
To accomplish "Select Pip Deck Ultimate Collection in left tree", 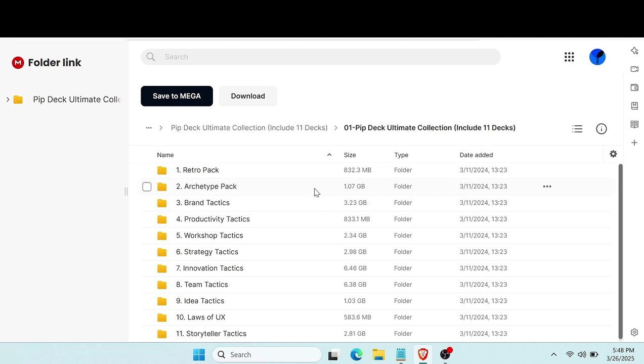I will point(76,100).
